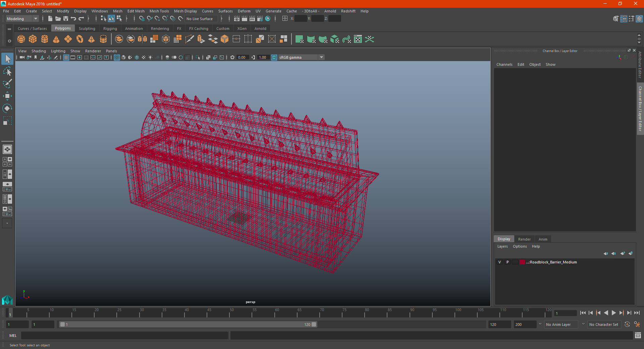
Task: Go to start of playback range
Action: pos(583,313)
